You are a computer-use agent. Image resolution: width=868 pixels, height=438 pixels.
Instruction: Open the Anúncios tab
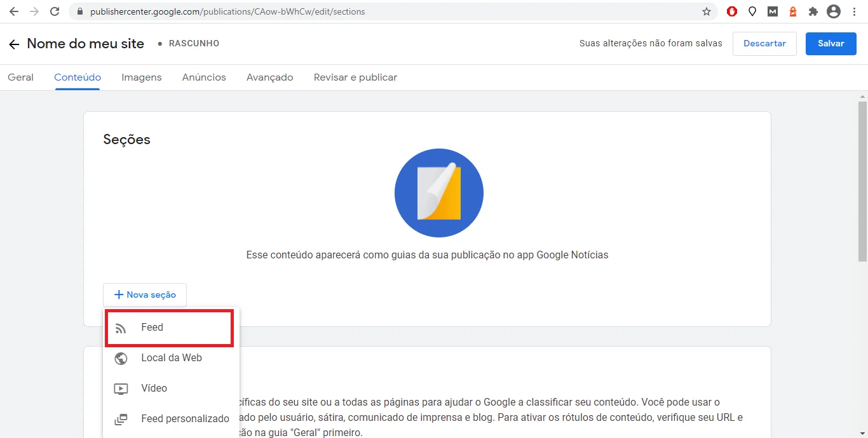pyautogui.click(x=204, y=77)
